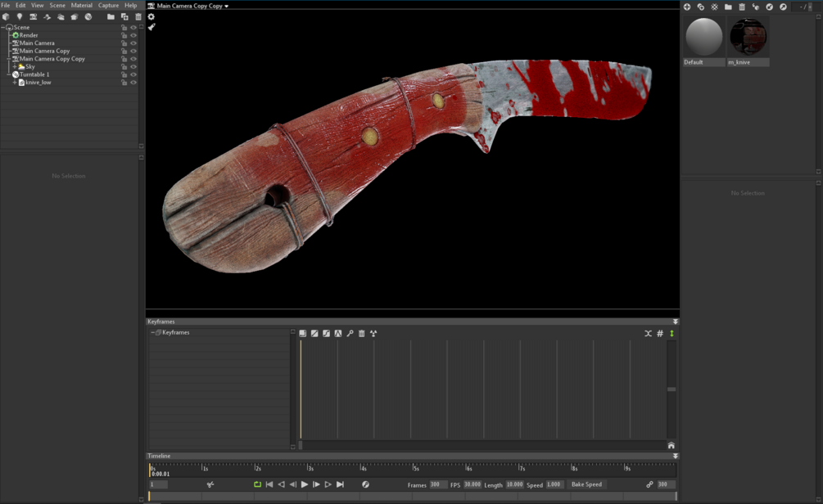Select linear keyframe curve icon
The width and height of the screenshot is (823, 504).
click(314, 334)
